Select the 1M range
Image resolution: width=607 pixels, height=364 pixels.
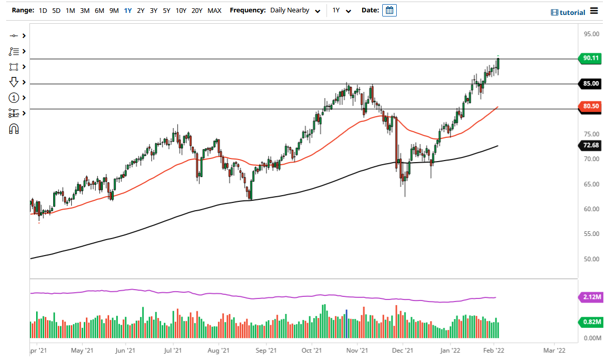(x=70, y=11)
